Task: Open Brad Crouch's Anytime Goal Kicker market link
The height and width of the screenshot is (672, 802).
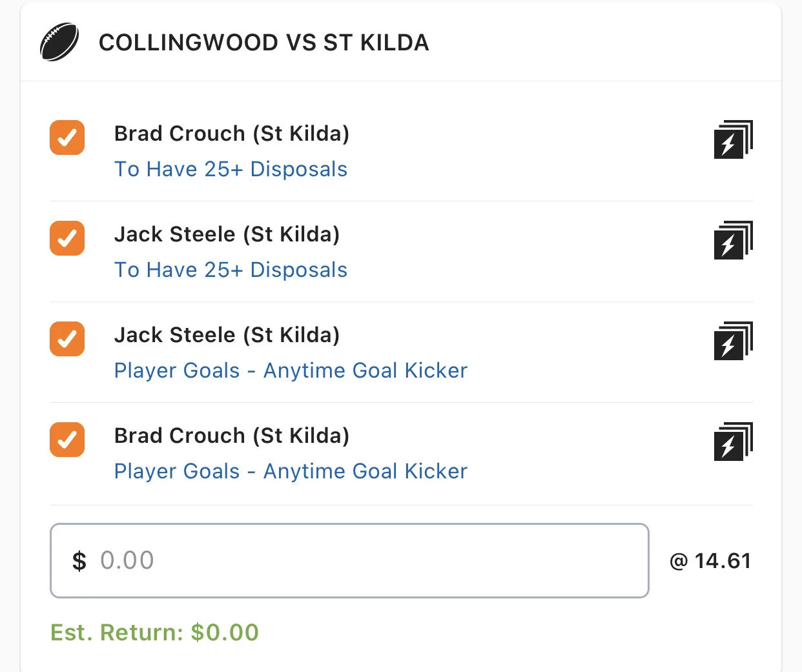Action: (291, 471)
